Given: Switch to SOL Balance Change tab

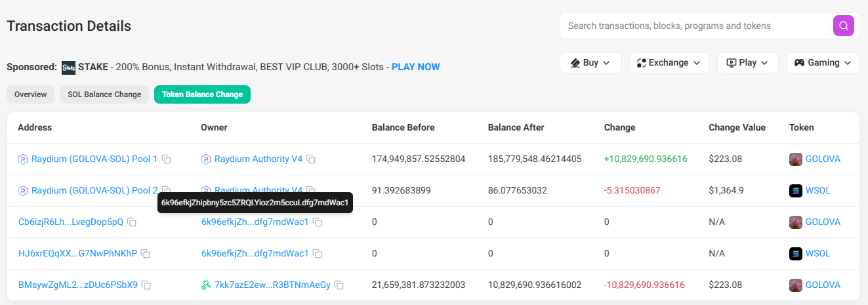Looking at the screenshot, I should click(x=104, y=94).
